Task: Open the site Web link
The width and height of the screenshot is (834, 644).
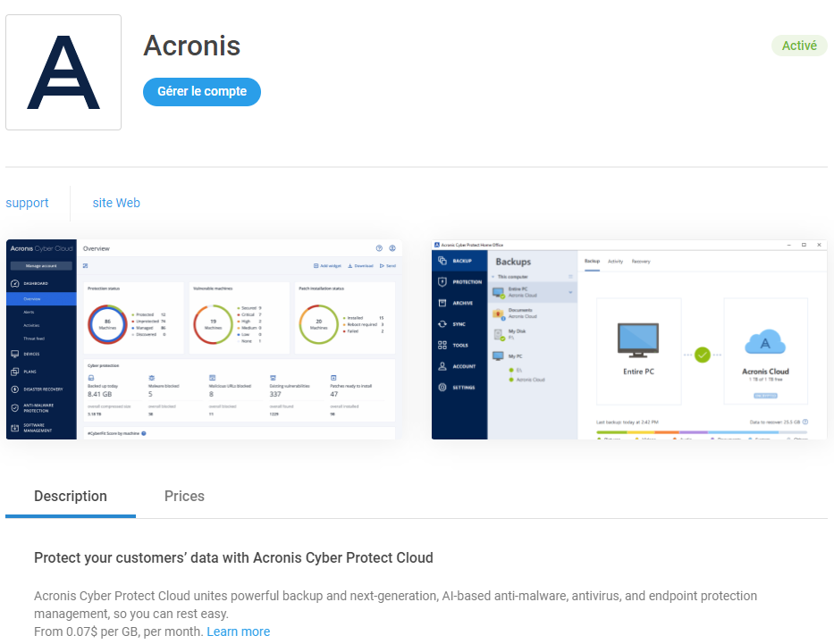Action: (x=116, y=203)
